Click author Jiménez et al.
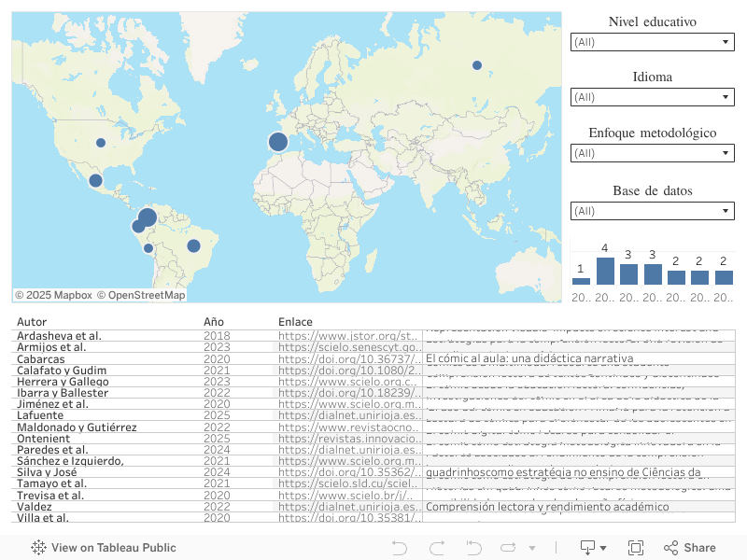This screenshot has height=560, width=747. pyautogui.click(x=52, y=404)
